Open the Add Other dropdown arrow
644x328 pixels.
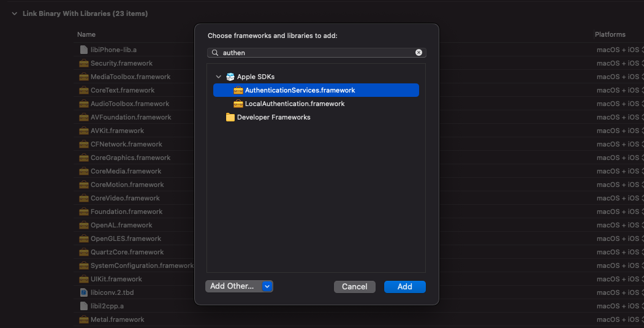(x=267, y=286)
